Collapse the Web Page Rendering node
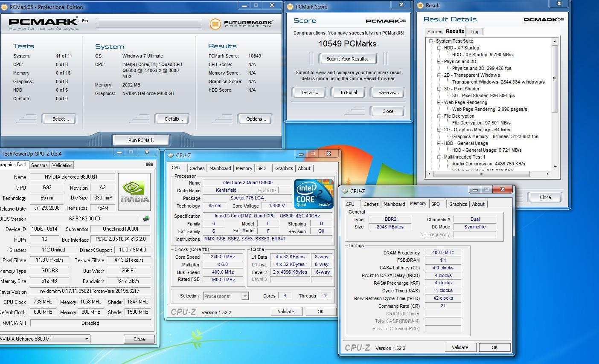The image size is (599, 364). [x=439, y=103]
